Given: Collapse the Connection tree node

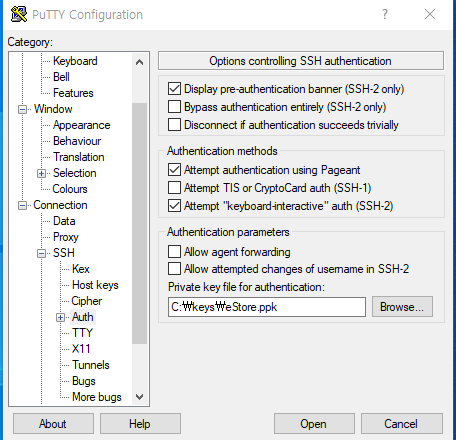Looking at the screenshot, I should [x=22, y=205].
